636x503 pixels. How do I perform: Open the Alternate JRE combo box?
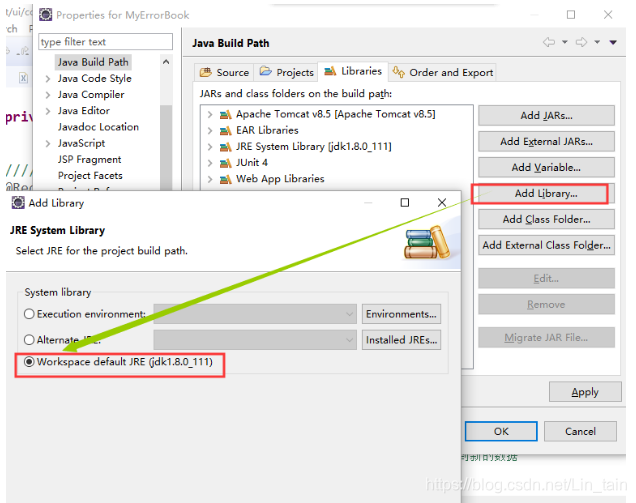(x=255, y=340)
